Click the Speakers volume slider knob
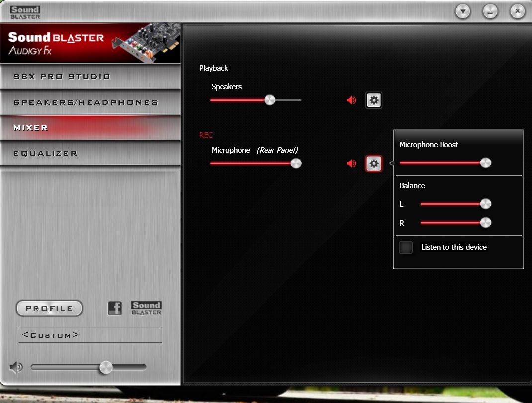532x403 pixels. [x=270, y=100]
